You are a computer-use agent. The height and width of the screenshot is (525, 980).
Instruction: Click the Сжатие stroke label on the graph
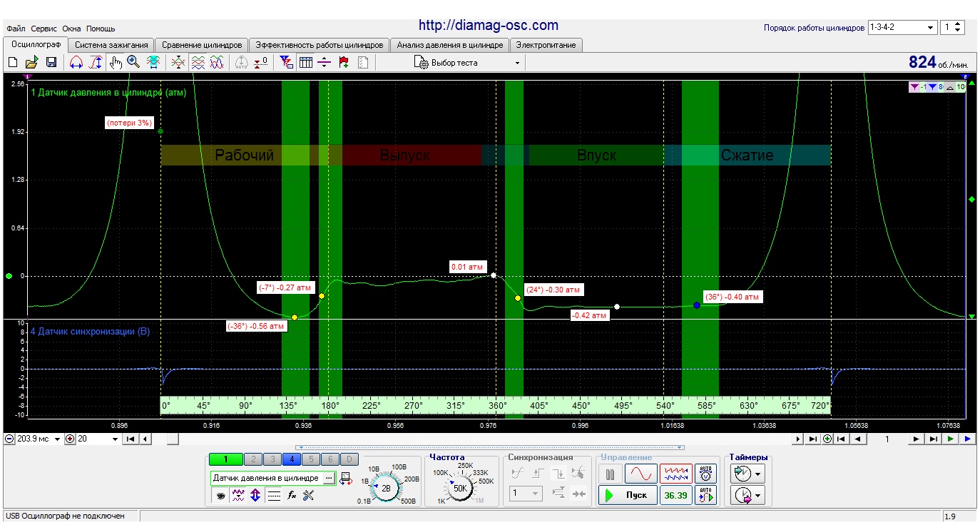pos(747,156)
